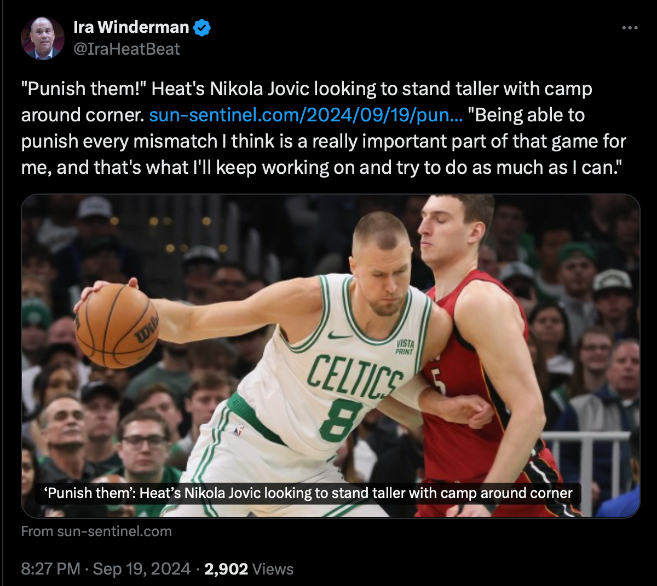Screen dimensions: 657x586
Task: Click the Vista Print jersey patch
Action: tap(405, 347)
